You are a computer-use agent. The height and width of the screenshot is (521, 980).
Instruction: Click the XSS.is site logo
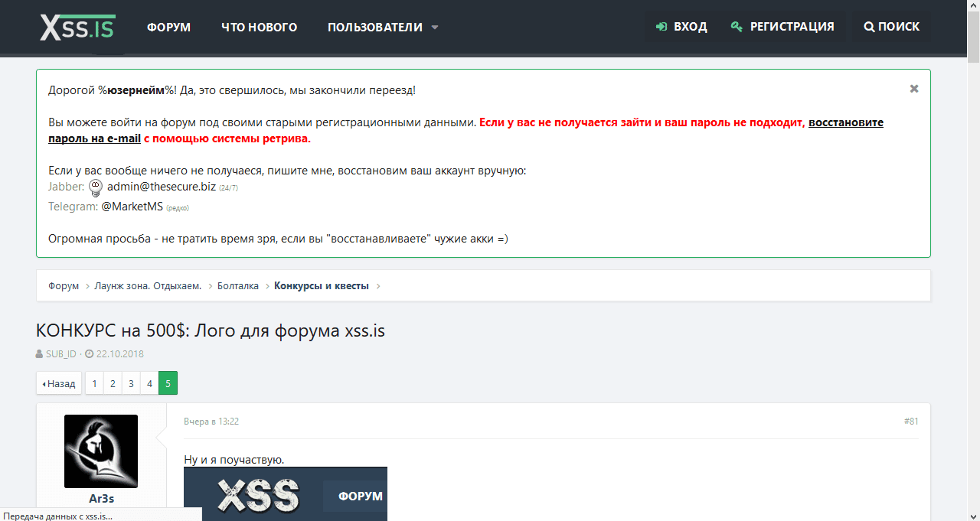point(77,27)
